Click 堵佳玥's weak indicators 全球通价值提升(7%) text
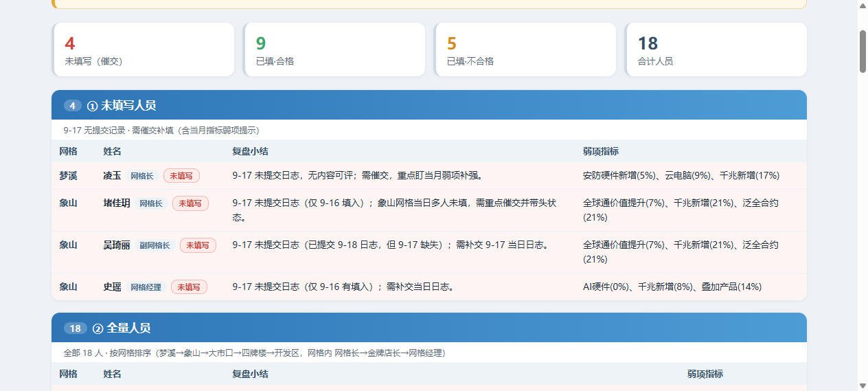The height and width of the screenshot is (391, 868). coord(624,203)
